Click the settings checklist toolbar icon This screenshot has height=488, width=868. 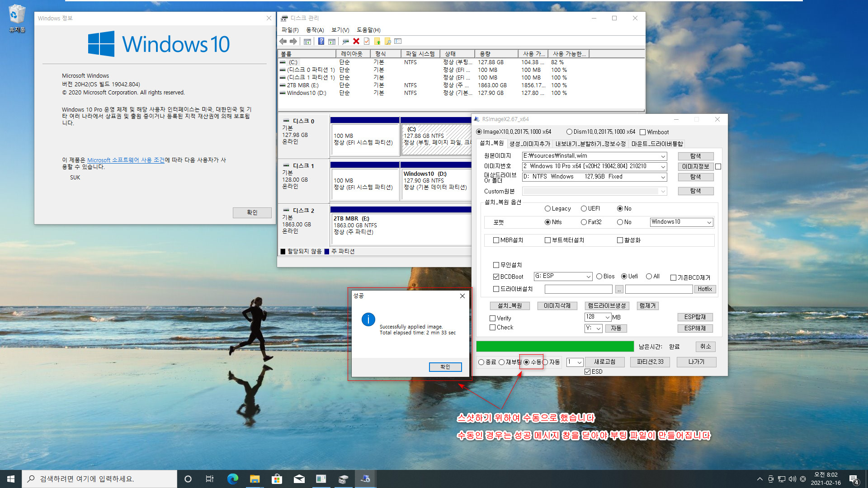tap(398, 41)
